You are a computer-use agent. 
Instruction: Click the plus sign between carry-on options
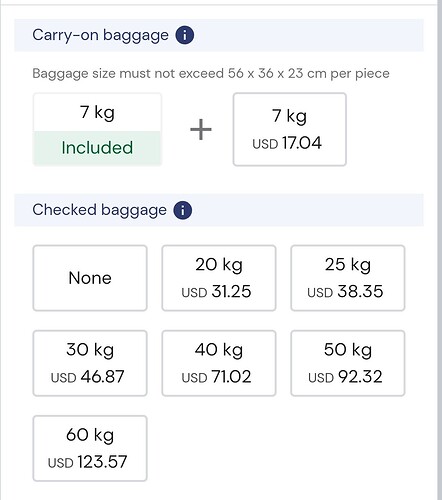pyautogui.click(x=201, y=129)
